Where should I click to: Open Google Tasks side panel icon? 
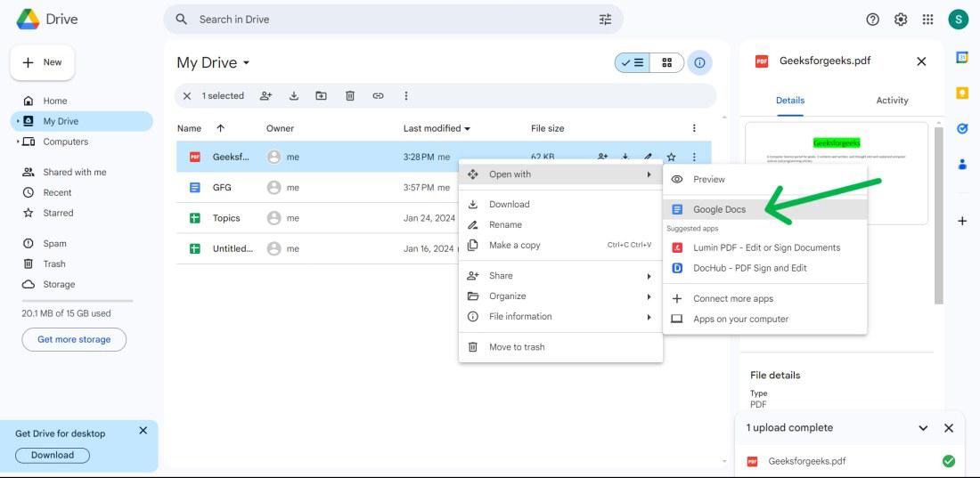(962, 129)
